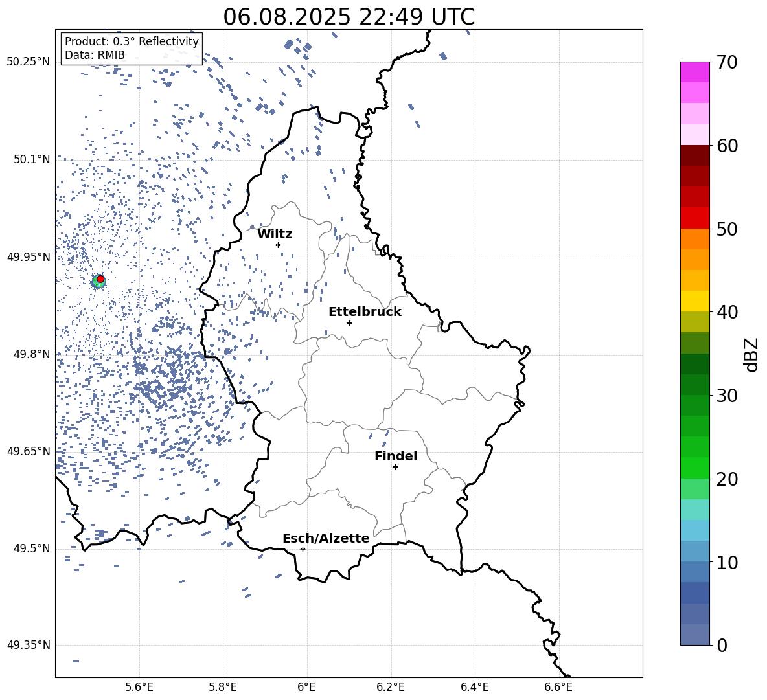Viewport: 767px width, 700px height.
Task: Click the slate-blue bottom swatch at 0
Action: (694, 635)
